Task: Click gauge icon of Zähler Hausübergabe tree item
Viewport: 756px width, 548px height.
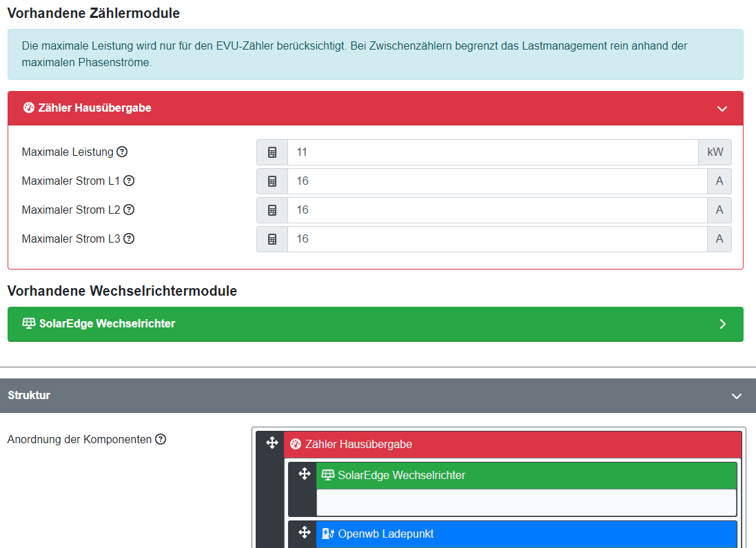Action: (296, 445)
